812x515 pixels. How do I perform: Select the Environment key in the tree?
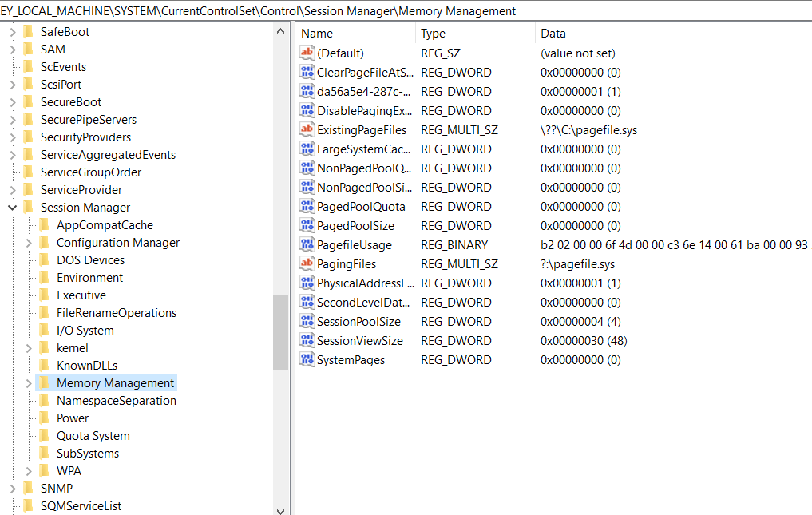[89, 278]
